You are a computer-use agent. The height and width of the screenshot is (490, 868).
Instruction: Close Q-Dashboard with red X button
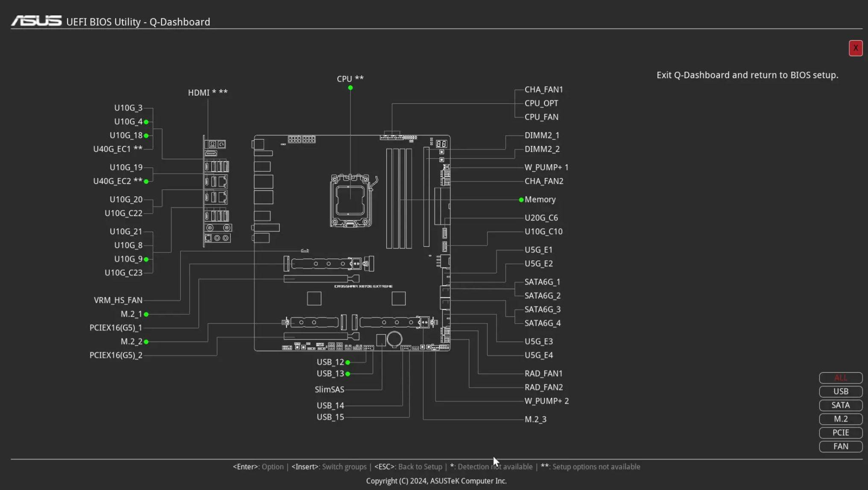[x=855, y=48]
